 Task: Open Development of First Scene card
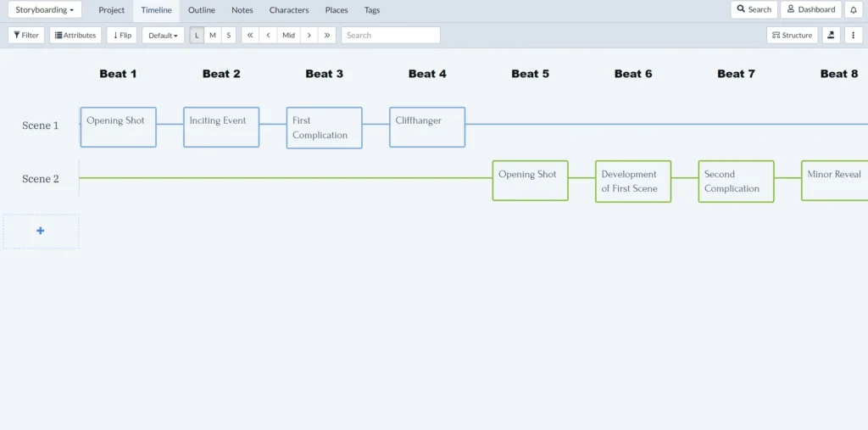click(632, 181)
